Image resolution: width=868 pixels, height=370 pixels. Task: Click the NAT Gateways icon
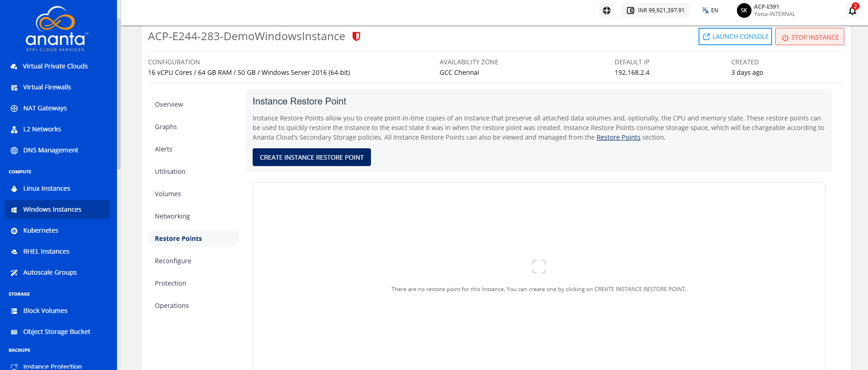click(14, 108)
